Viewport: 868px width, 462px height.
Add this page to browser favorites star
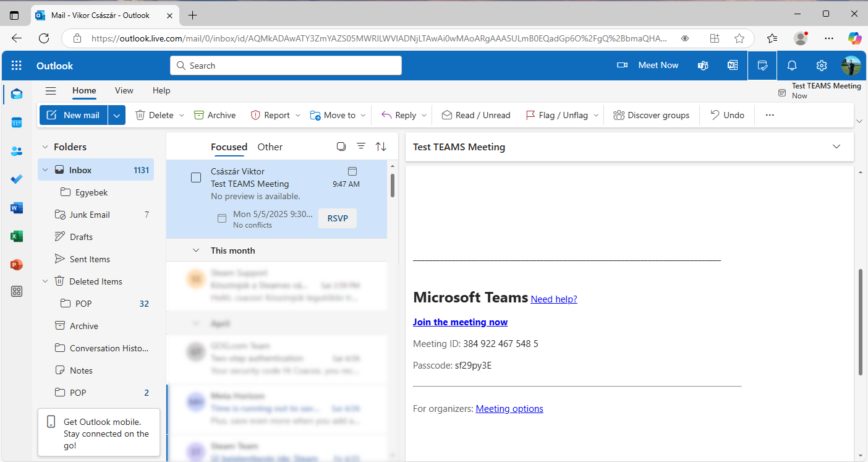click(x=739, y=38)
